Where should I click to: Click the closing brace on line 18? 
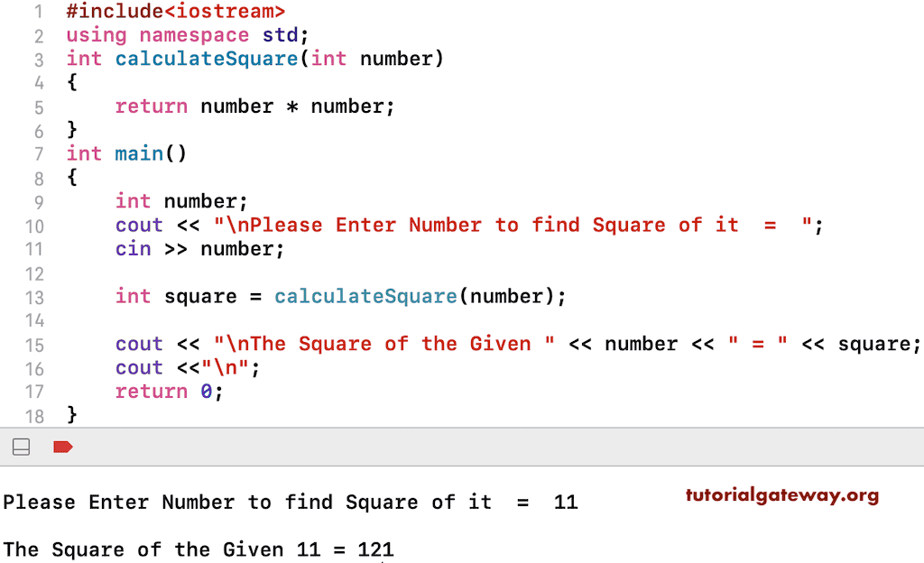tap(73, 415)
